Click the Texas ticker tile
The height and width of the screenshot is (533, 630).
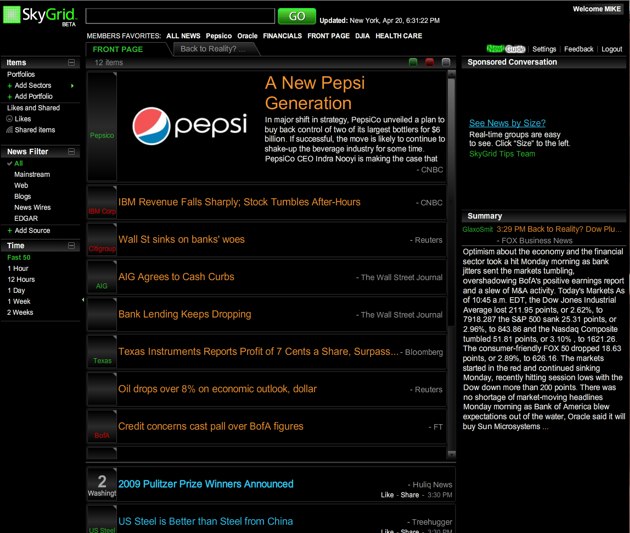(x=102, y=351)
